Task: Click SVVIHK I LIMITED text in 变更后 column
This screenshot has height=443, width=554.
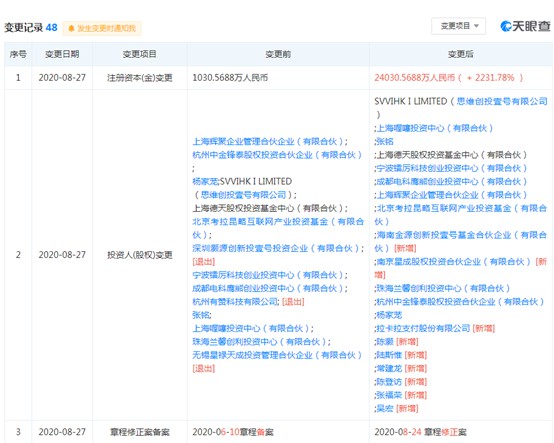Action: [411, 101]
